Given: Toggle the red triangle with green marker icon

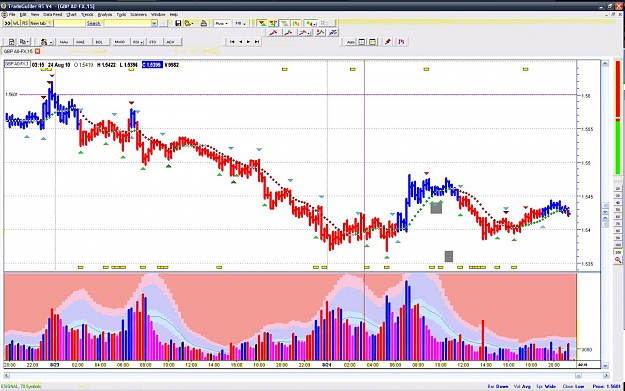Looking at the screenshot, I should tap(273, 24).
